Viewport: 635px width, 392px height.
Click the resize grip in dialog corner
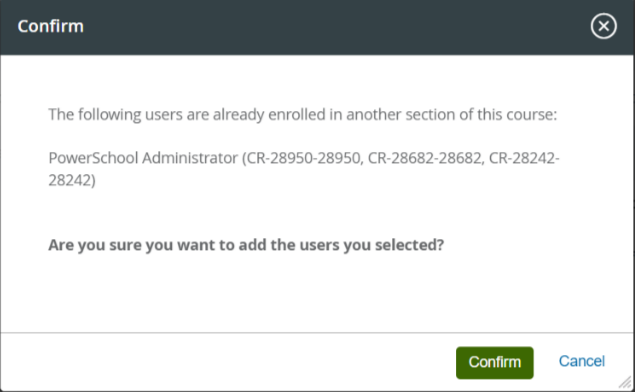pyautogui.click(x=626, y=382)
